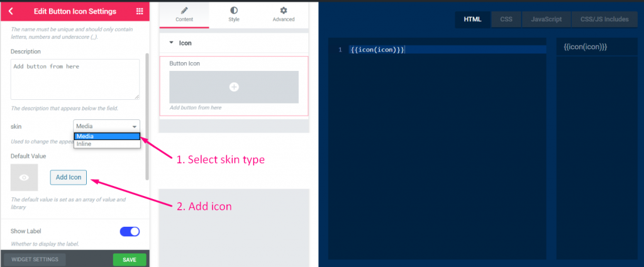Go back using the header arrow
This screenshot has height=267, width=644.
click(11, 11)
